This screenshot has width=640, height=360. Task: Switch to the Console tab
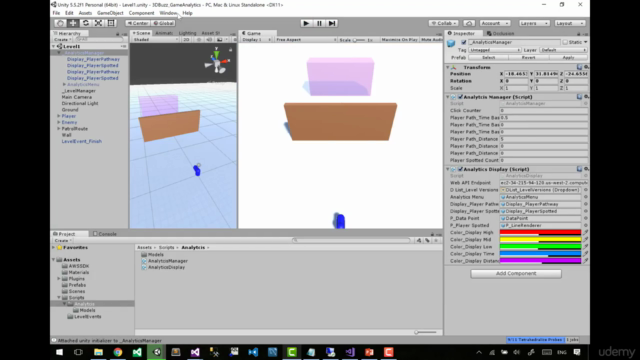coord(105,234)
